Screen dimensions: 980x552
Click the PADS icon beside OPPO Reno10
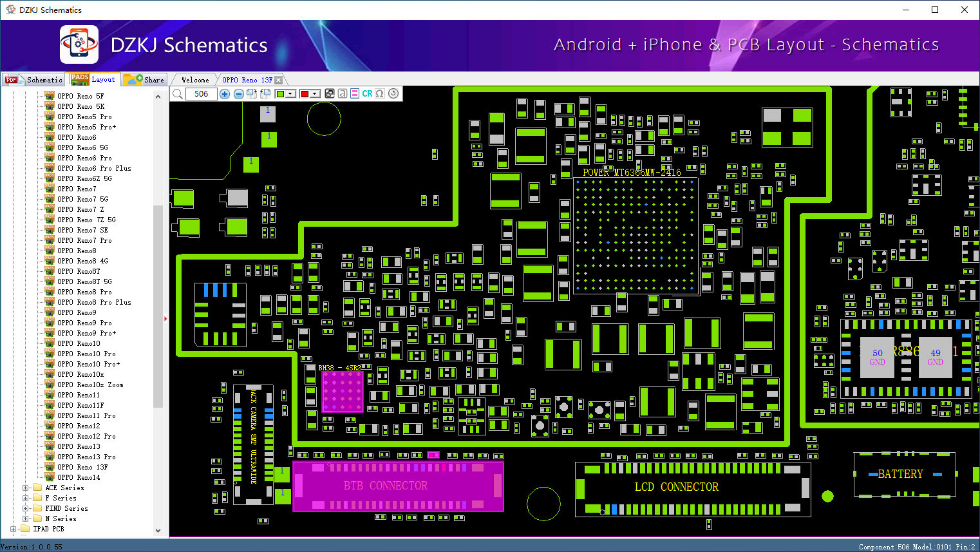[50, 343]
